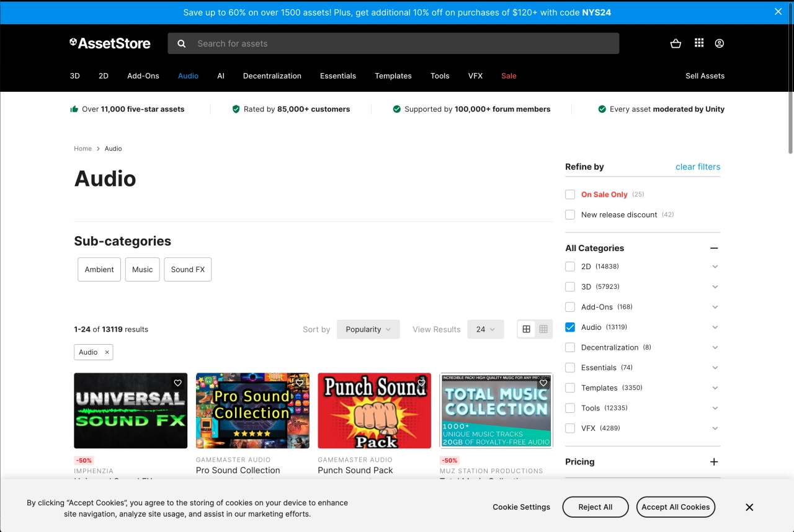This screenshot has height=532, width=794.
Task: Open the Tools nav menu
Action: 440,76
